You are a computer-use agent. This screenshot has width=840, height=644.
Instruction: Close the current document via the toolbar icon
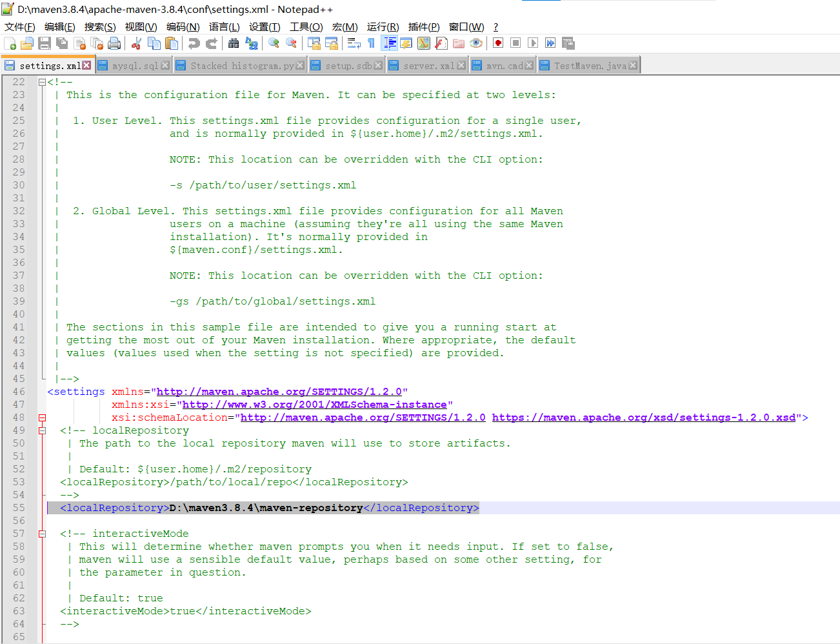pos(80,43)
